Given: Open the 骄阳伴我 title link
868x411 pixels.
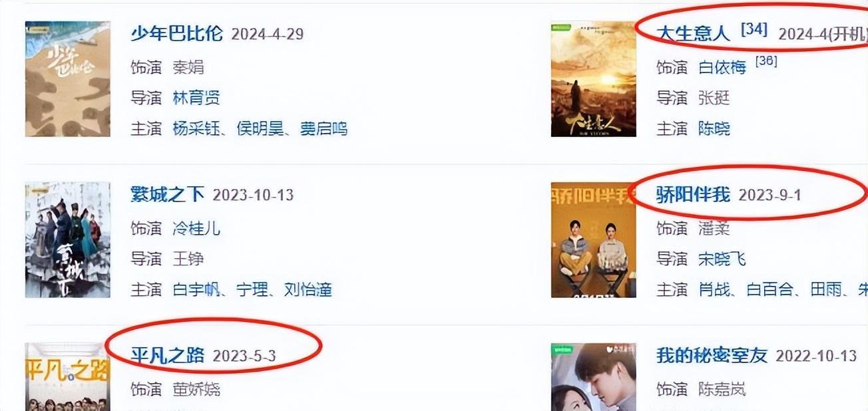Looking at the screenshot, I should tap(693, 195).
